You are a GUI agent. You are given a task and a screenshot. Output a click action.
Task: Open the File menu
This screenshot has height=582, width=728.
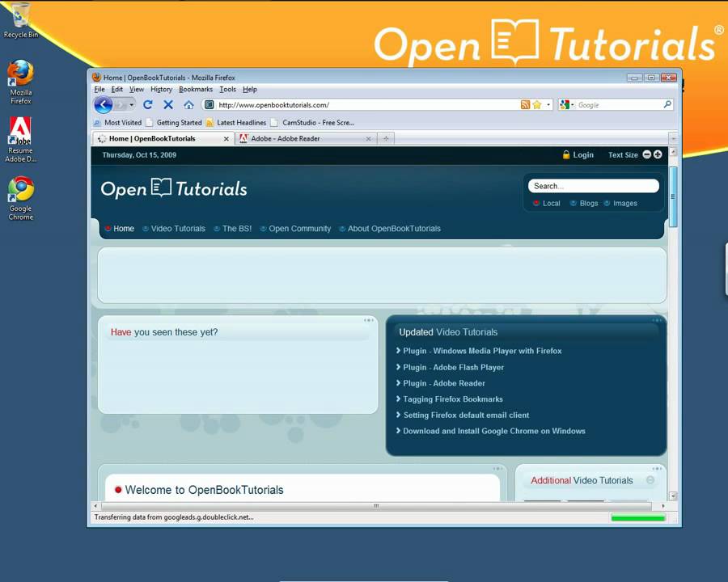click(x=99, y=89)
